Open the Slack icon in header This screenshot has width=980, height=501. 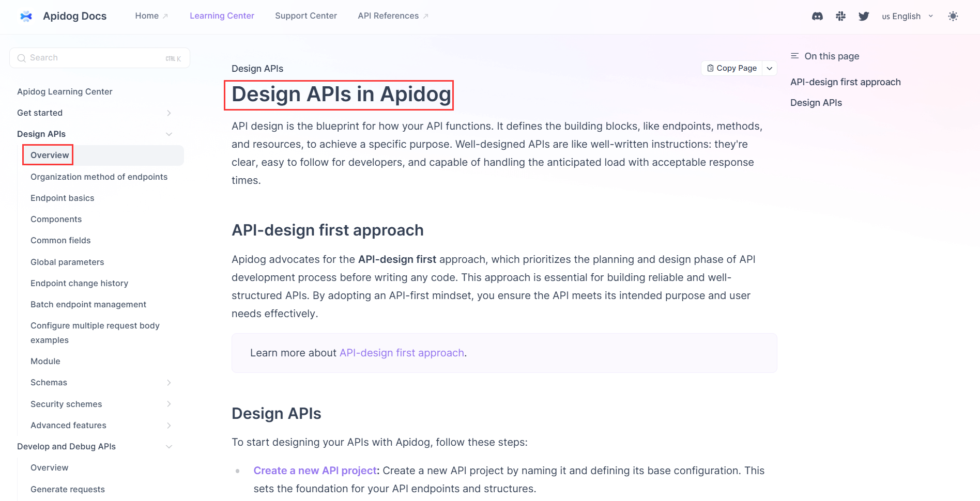(x=840, y=16)
